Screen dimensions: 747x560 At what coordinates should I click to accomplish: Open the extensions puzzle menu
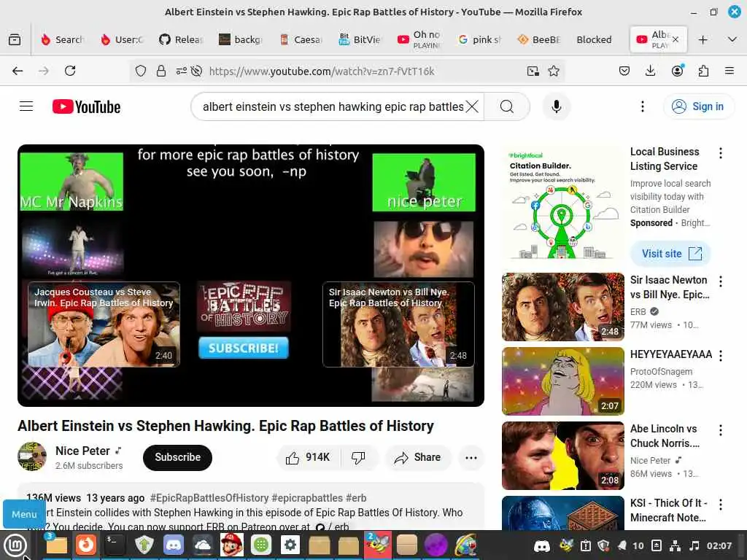703,71
